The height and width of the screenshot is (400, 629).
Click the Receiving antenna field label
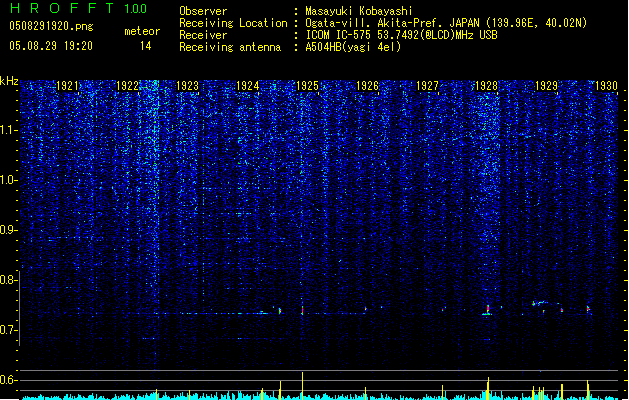point(230,47)
